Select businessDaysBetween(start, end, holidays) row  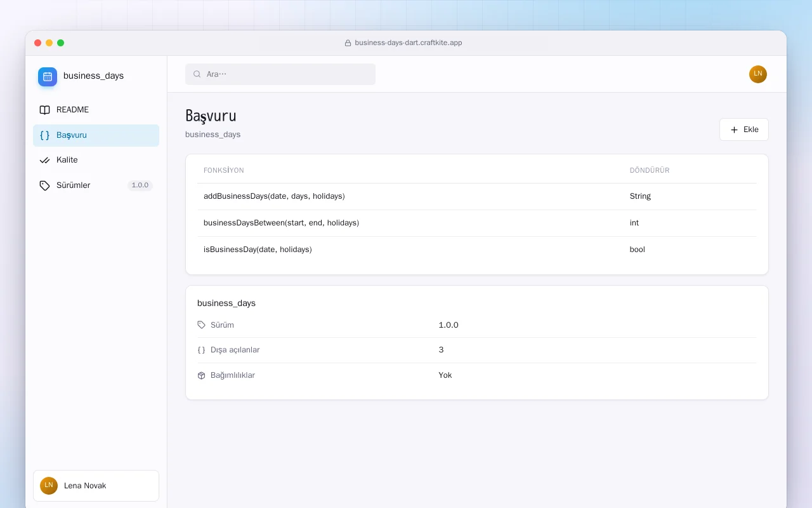(x=476, y=223)
